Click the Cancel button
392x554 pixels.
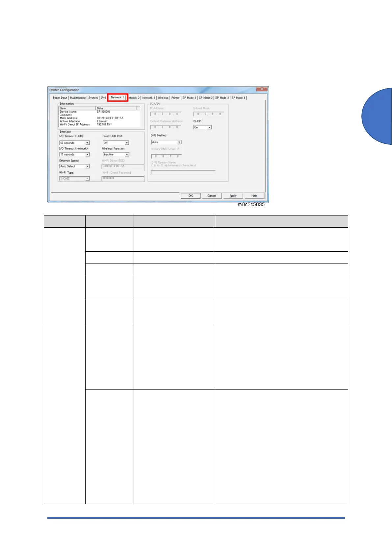coord(212,196)
